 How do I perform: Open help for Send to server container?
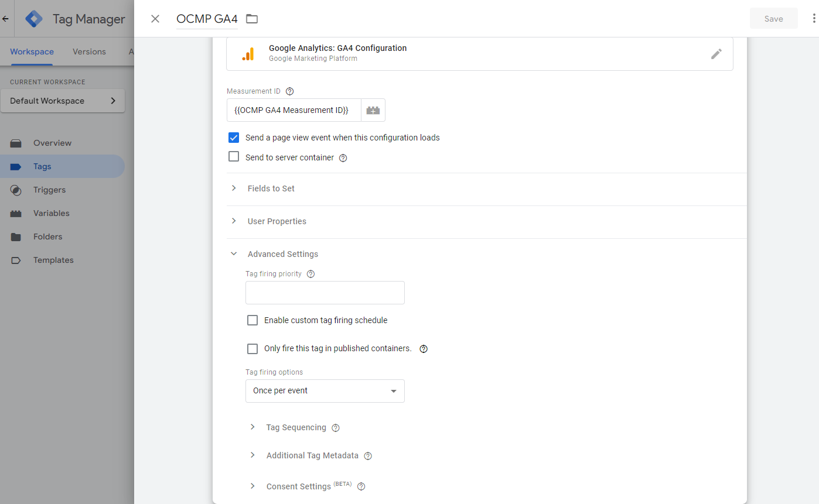point(343,158)
